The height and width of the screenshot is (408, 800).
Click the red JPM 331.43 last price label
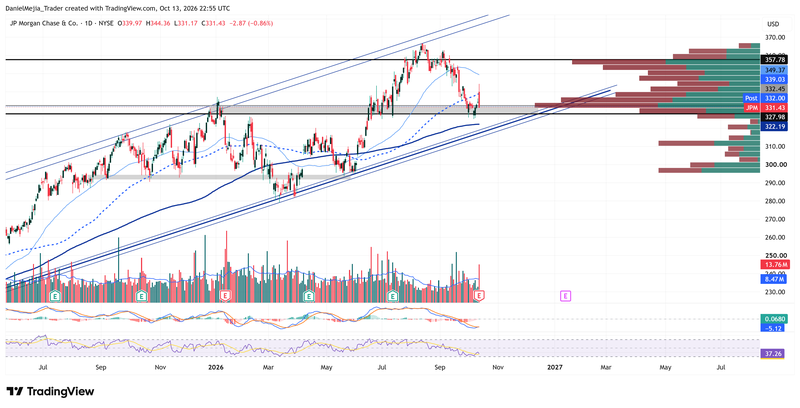pos(765,108)
